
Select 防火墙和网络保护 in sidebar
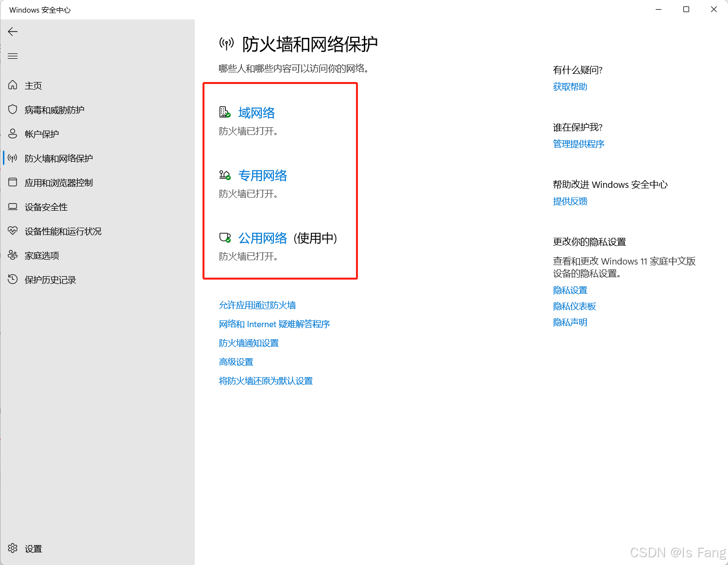tap(59, 158)
